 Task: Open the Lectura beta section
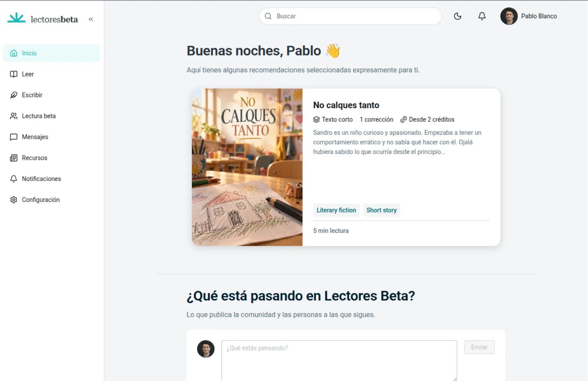[x=52, y=116]
